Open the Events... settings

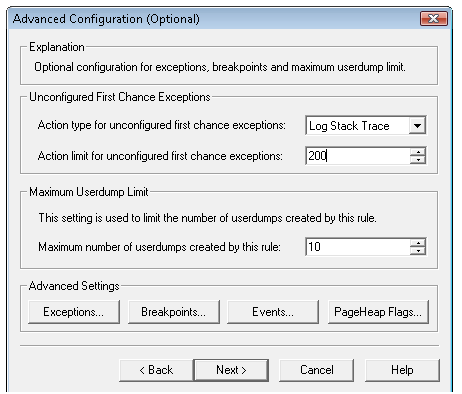click(x=273, y=312)
